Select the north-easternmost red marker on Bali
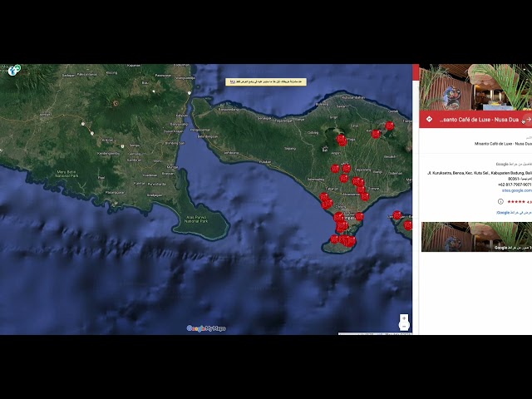The width and height of the screenshot is (532, 399). (390, 126)
